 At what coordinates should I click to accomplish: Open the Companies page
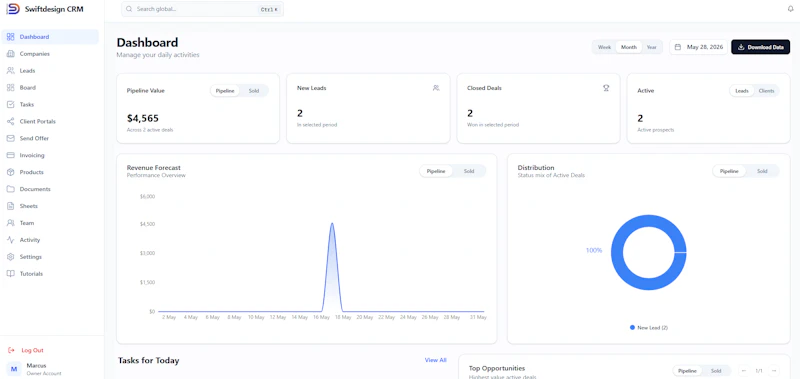(x=50, y=54)
